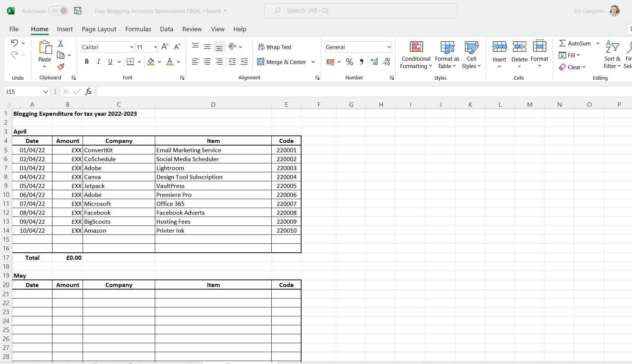Click the Copy icon
This screenshot has height=364, width=632.
[61, 55]
